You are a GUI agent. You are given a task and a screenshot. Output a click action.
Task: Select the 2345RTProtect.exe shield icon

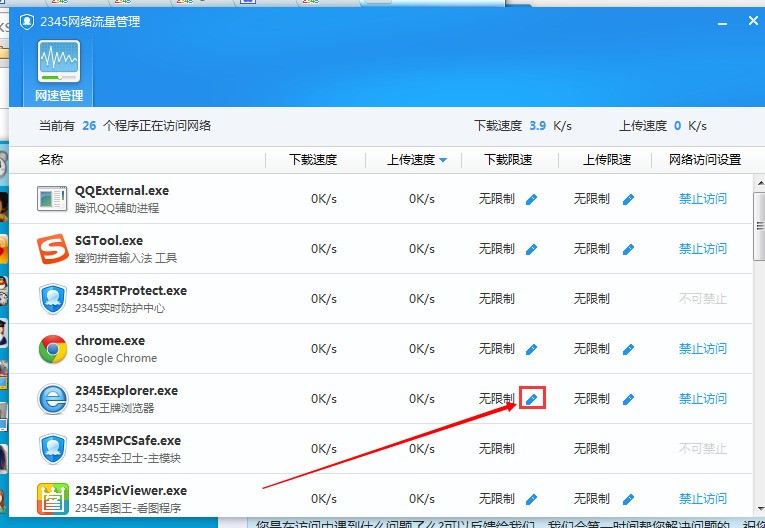pyautogui.click(x=53, y=299)
